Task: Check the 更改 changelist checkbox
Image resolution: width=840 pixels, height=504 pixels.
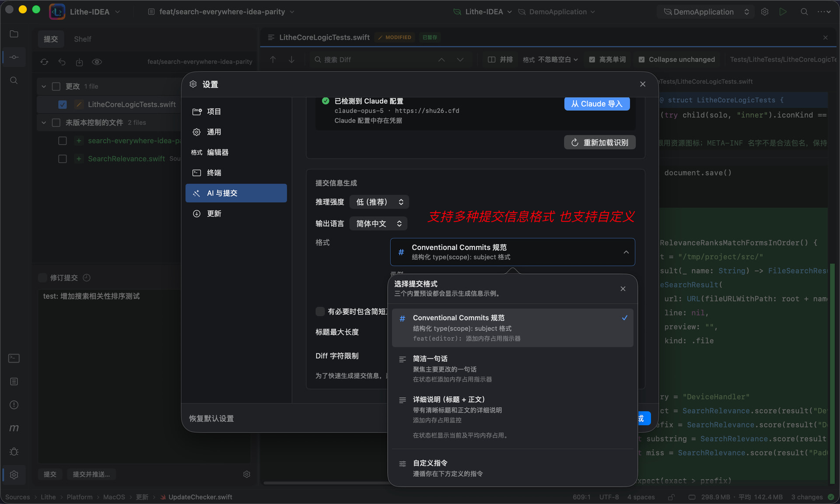Action: click(56, 86)
